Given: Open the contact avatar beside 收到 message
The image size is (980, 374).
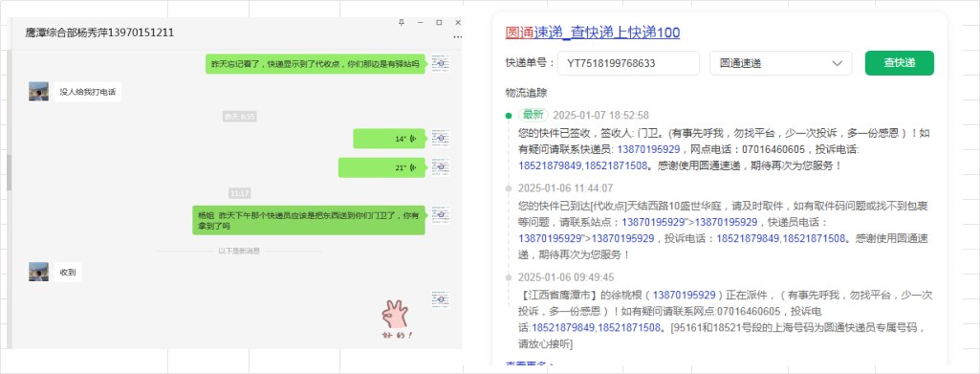Looking at the screenshot, I should (39, 272).
